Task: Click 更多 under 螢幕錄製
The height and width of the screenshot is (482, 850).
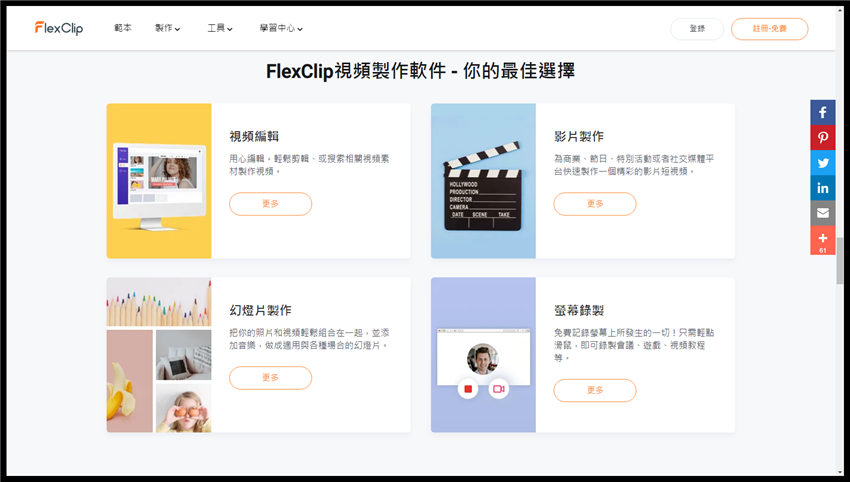Action: click(595, 390)
